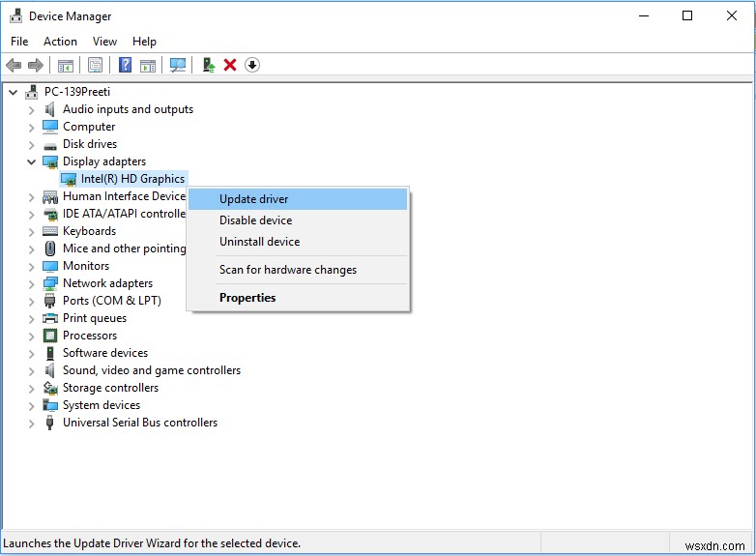Choose Uninstall device from context menu
The image size is (756, 556).
coord(298,242)
